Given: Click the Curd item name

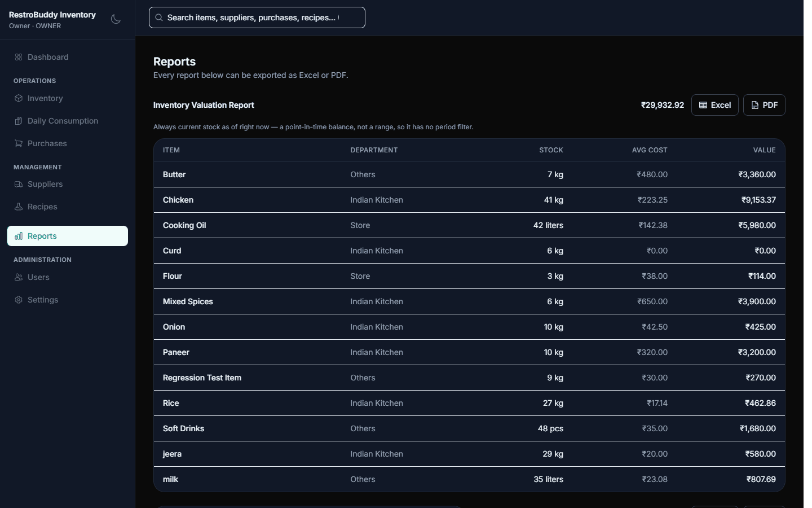Looking at the screenshot, I should [172, 251].
